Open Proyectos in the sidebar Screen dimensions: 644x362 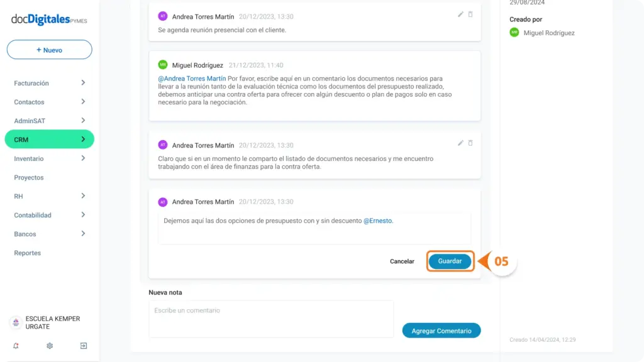29,177
